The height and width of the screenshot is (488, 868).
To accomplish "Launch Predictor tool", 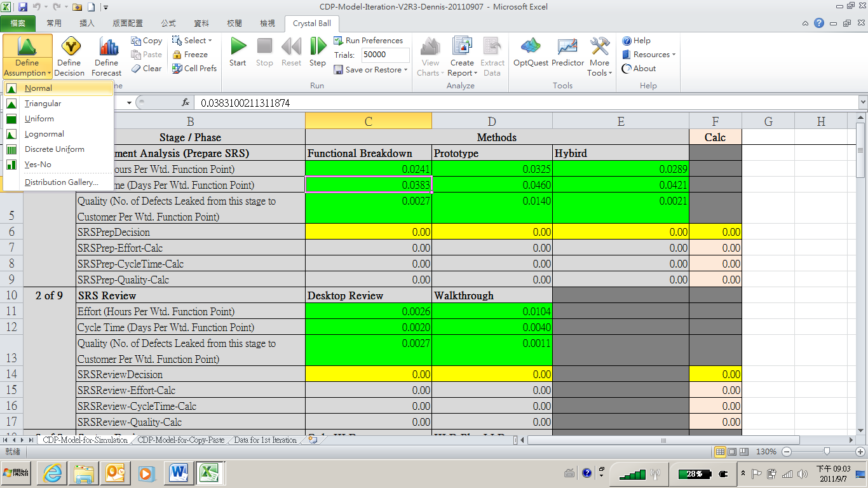I will pos(567,52).
